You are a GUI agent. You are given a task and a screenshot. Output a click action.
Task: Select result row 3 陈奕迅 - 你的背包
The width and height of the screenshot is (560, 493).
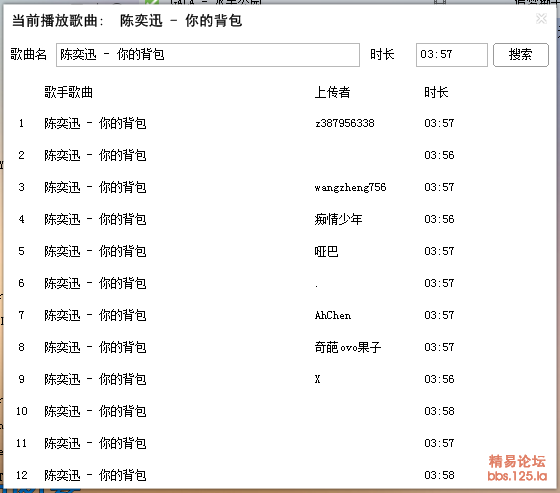(279, 187)
